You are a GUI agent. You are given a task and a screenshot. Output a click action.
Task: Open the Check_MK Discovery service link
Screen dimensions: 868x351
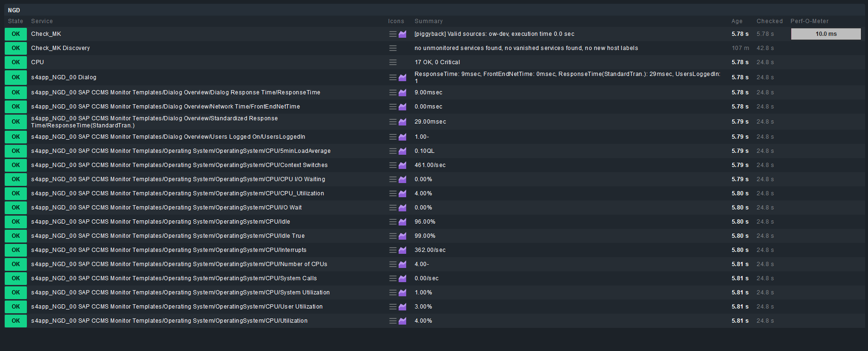(x=60, y=48)
